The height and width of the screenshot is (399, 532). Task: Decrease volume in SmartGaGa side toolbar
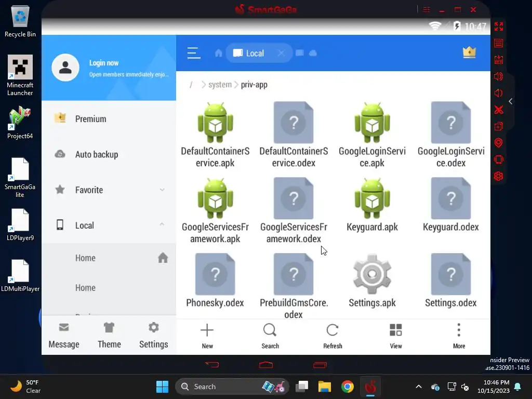coord(498,93)
